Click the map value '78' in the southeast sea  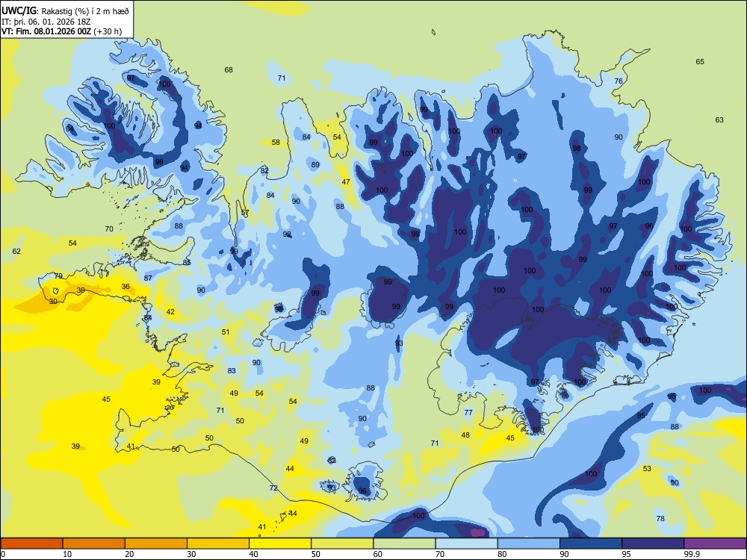660,519
